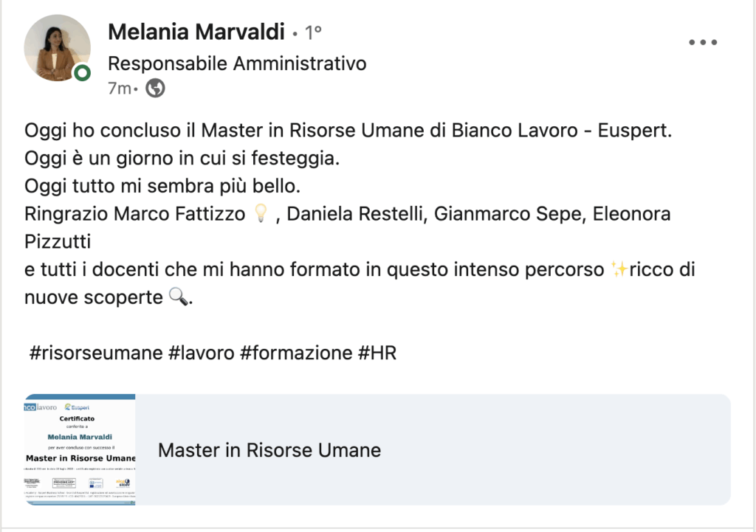Click the green online status indicator
Screen dimensions: 756x532
coord(82,72)
